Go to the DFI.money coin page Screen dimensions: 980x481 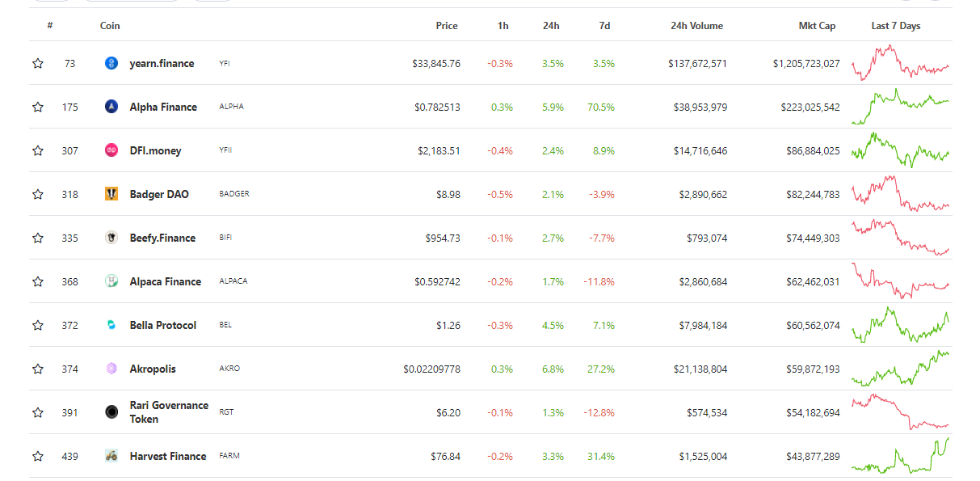tap(155, 150)
